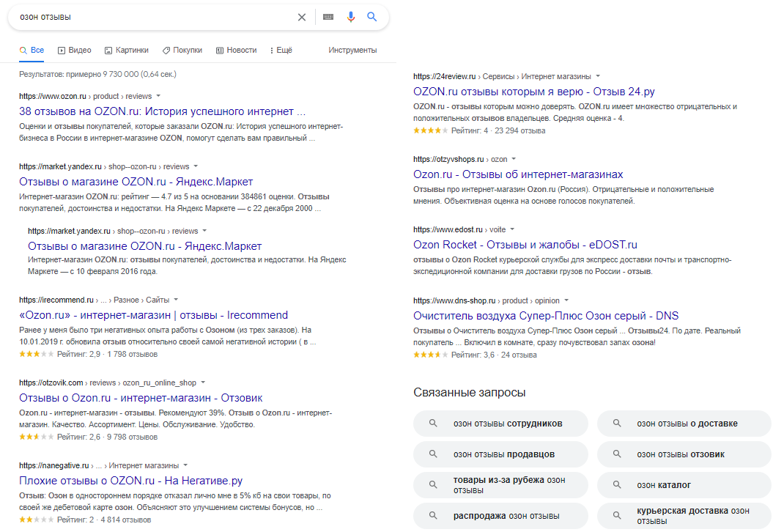Click the https://www.ozon.ru breadcrumb URL
Image resolution: width=773 pixels, height=532 pixels.
53,96
